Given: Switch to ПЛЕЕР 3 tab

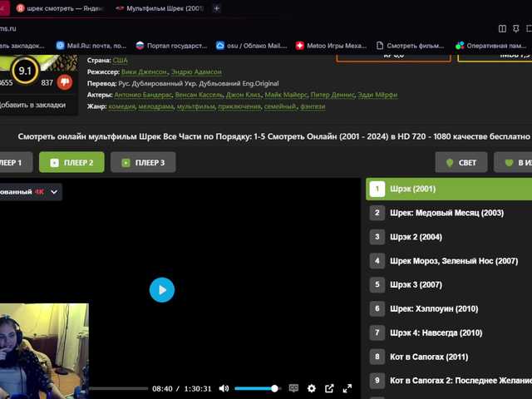Looking at the screenshot, I should pyautogui.click(x=143, y=163).
